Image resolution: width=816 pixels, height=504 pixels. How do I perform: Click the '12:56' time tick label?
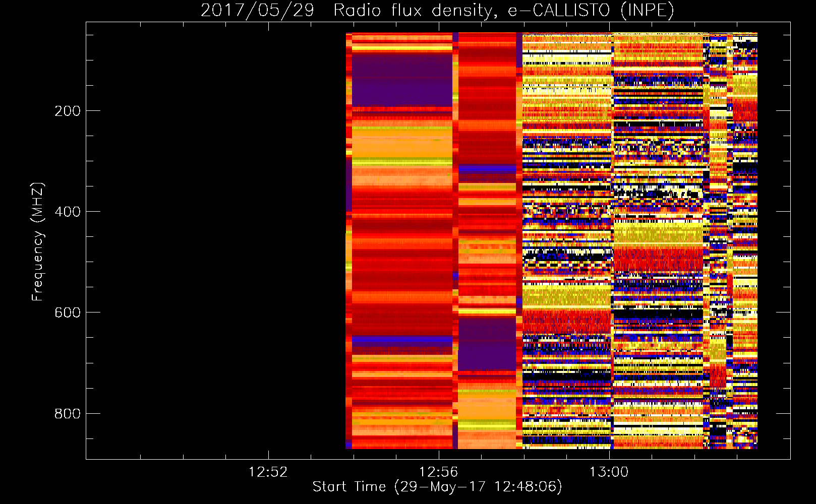[438, 472]
